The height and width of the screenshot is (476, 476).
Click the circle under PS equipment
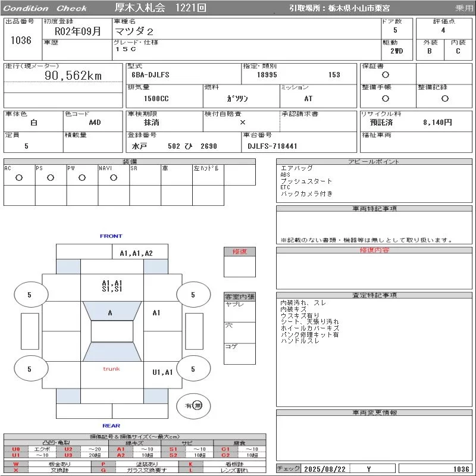coord(51,178)
